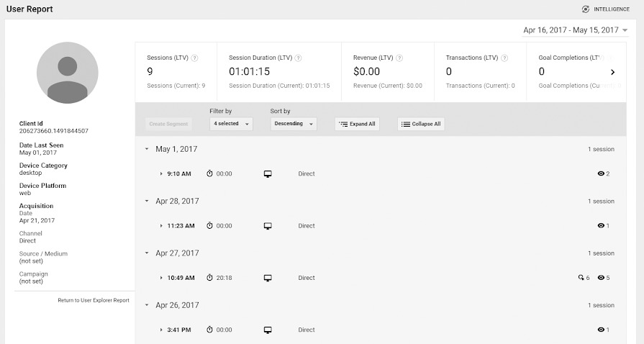This screenshot has height=344, width=644.
Task: Click Acquisition date Apr 21, 2017
Action: pos(37,220)
